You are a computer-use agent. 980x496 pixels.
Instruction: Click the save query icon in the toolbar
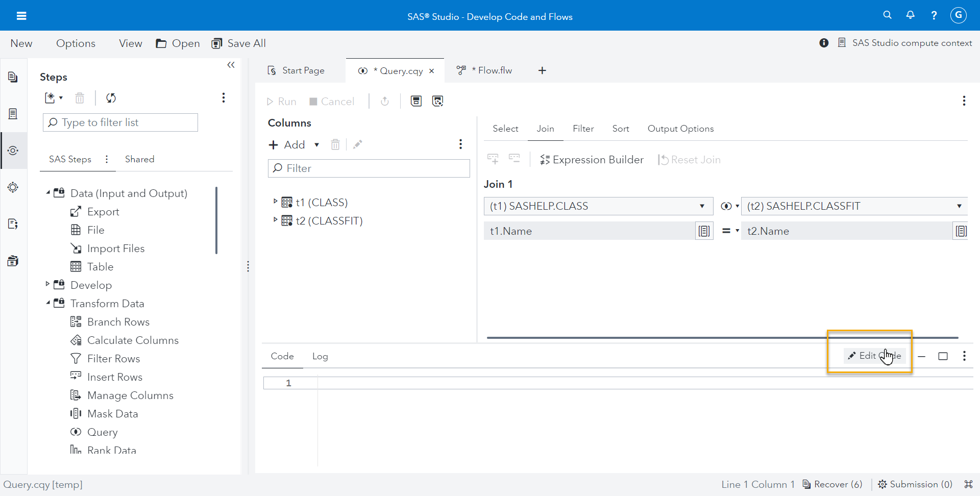pos(416,101)
